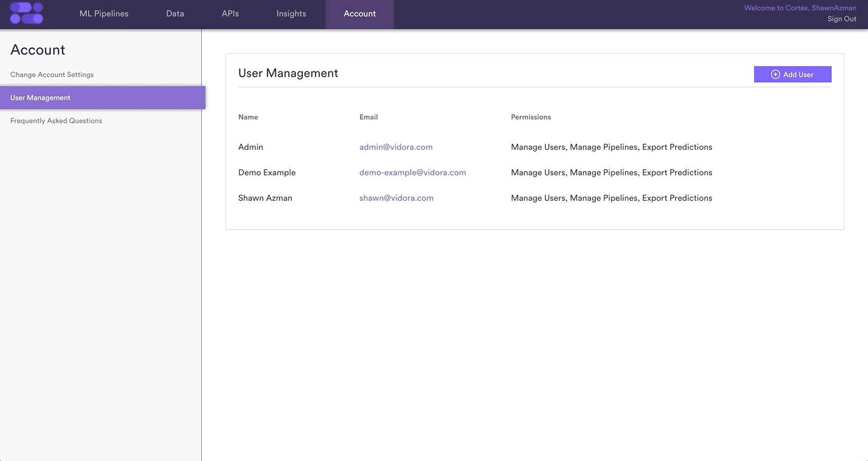
Task: Open the Insights tab
Action: click(291, 14)
